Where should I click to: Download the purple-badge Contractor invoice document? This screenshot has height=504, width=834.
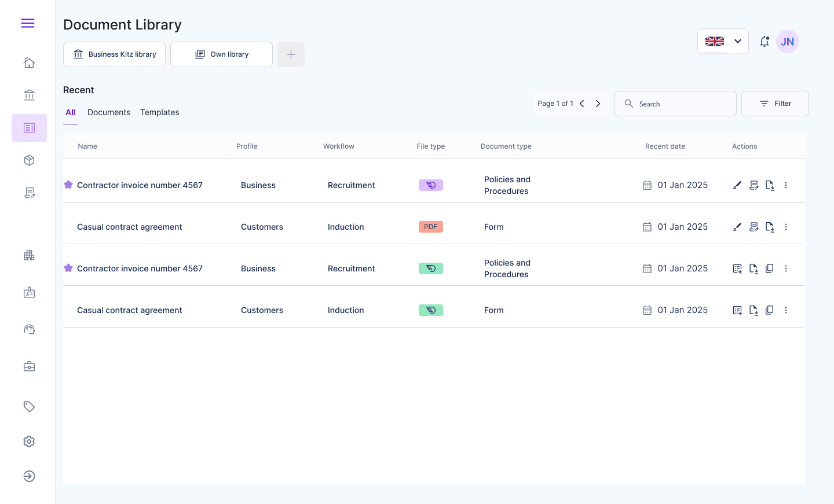tap(770, 185)
